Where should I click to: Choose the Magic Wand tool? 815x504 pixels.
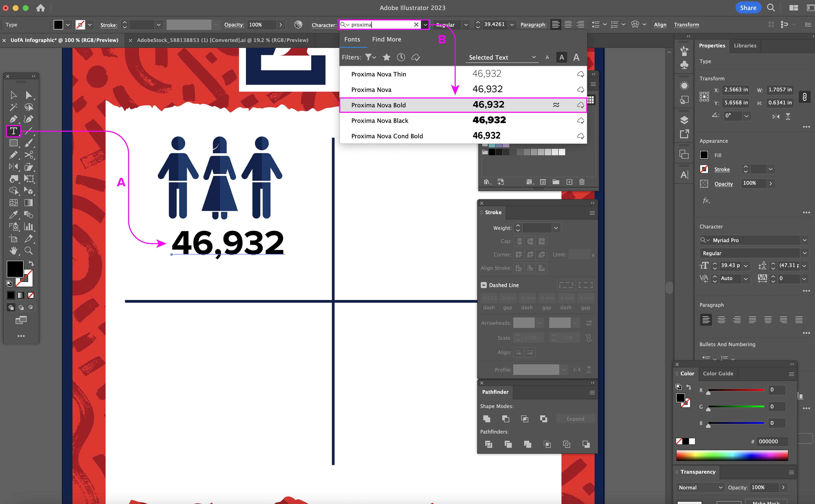point(13,107)
